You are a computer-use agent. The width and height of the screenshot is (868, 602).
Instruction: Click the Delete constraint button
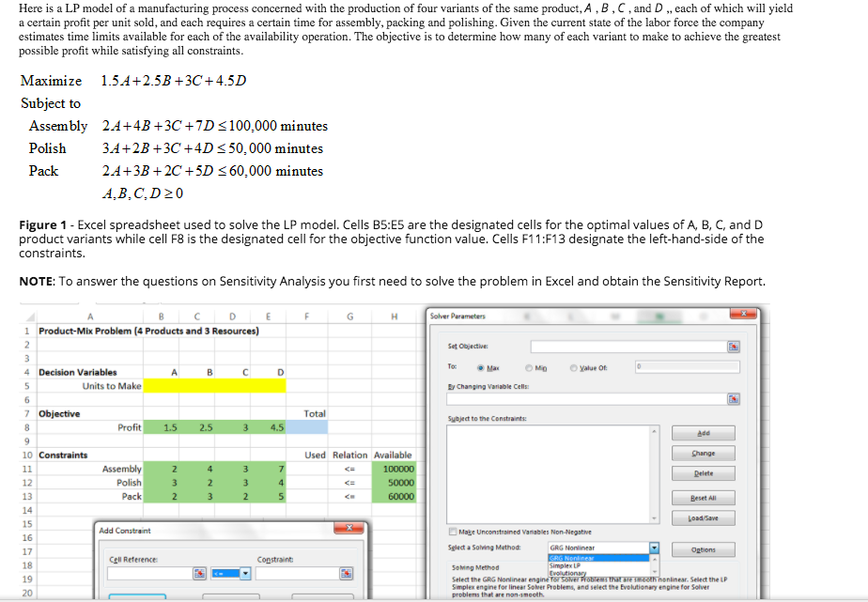[x=704, y=471]
